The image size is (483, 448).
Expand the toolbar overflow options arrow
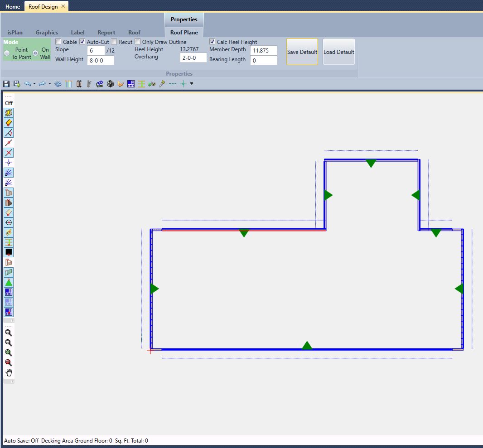(192, 84)
